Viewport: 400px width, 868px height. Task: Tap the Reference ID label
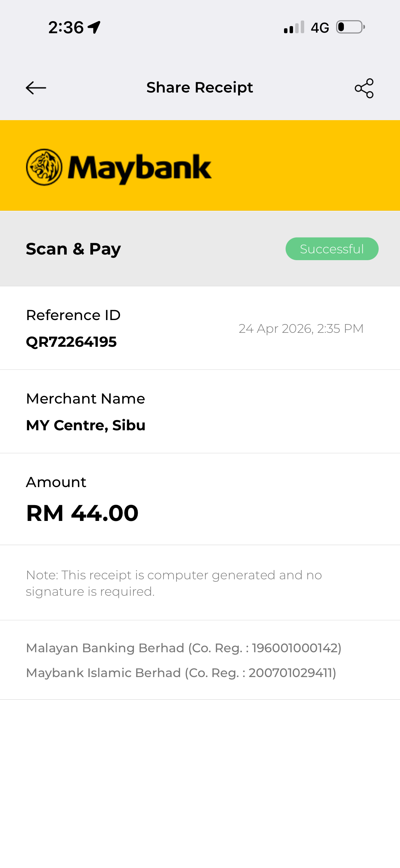pos(73,315)
